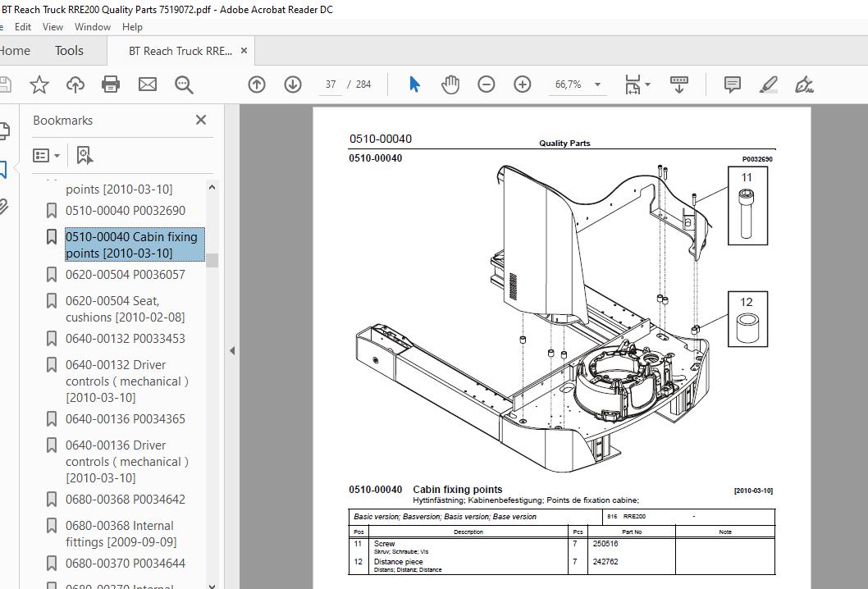Send file by email envelope icon
The height and width of the screenshot is (589, 868).
point(147,84)
